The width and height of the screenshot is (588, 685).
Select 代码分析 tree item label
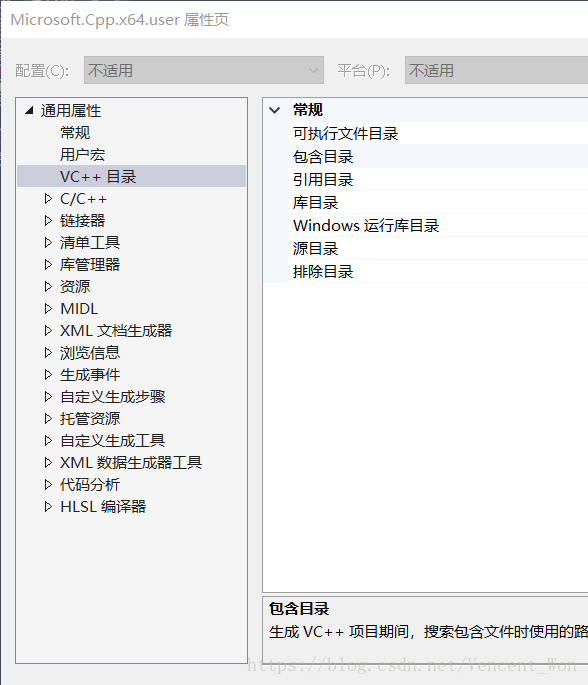[90, 484]
